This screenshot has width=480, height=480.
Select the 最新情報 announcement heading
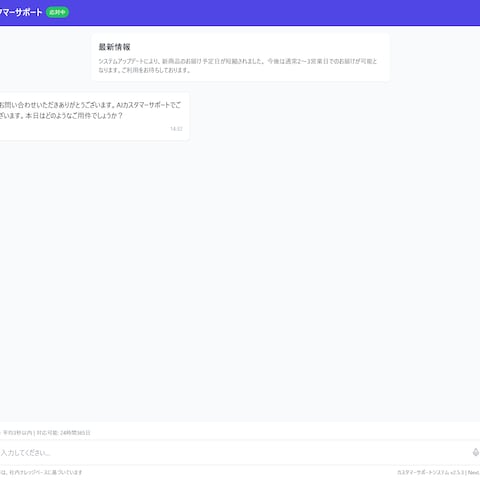[114, 47]
